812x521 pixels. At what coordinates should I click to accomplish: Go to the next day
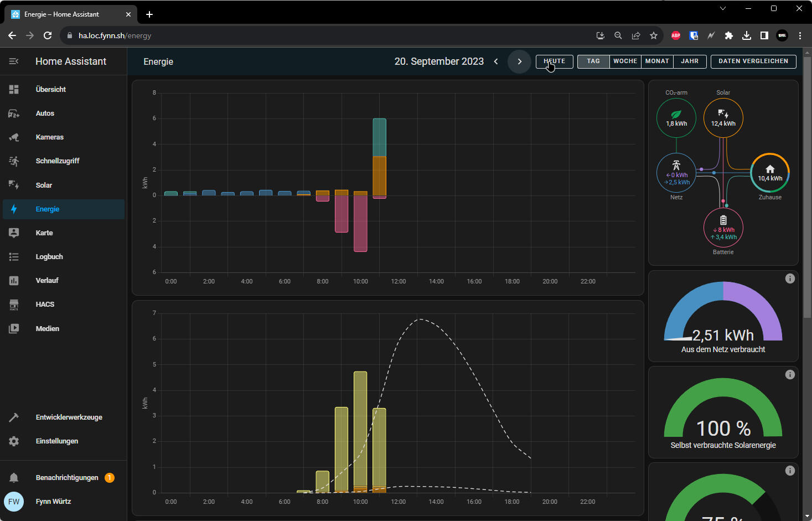coord(519,61)
